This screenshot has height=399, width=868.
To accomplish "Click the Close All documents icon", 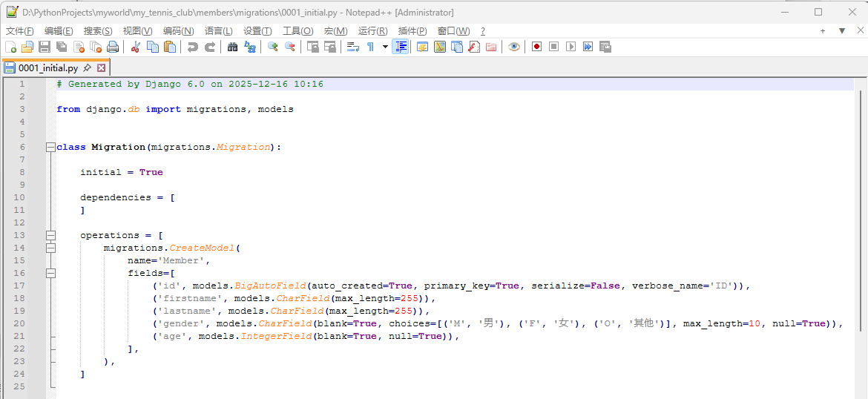I will (96, 47).
